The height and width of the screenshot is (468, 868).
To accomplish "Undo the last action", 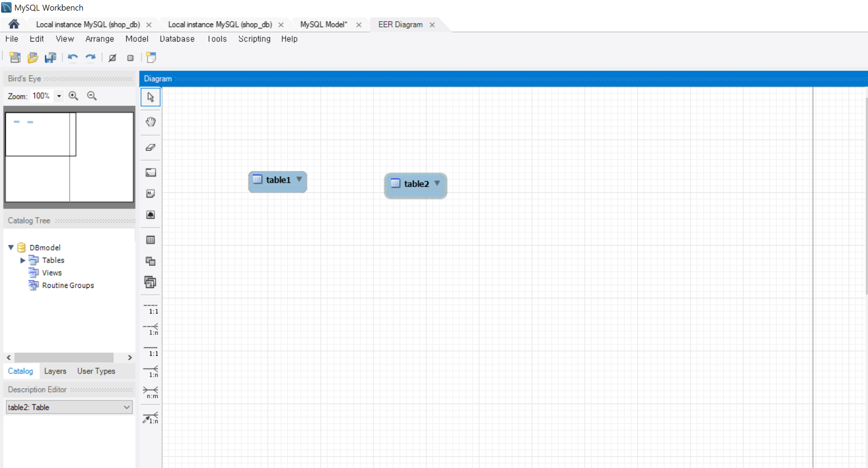I will (73, 58).
